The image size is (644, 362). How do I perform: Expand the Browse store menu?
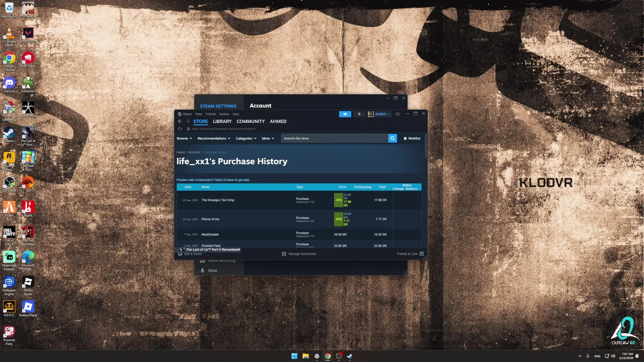[184, 138]
